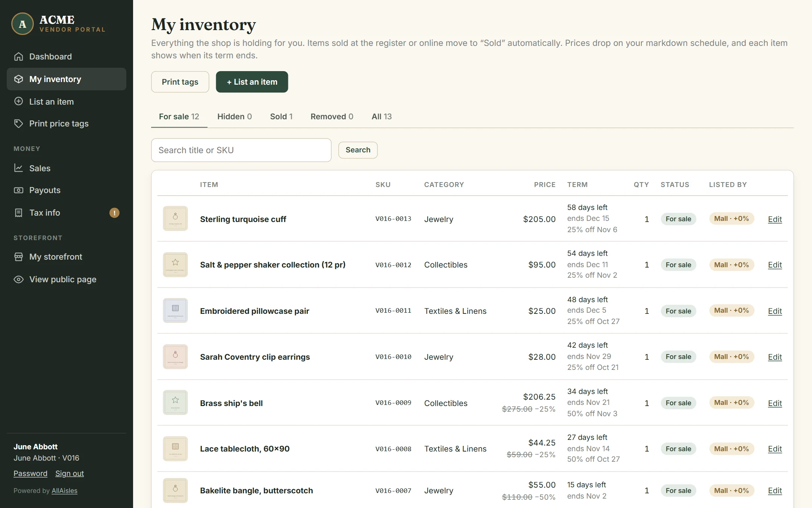812x508 pixels.
Task: Click the + List an item button
Action: pyautogui.click(x=252, y=82)
